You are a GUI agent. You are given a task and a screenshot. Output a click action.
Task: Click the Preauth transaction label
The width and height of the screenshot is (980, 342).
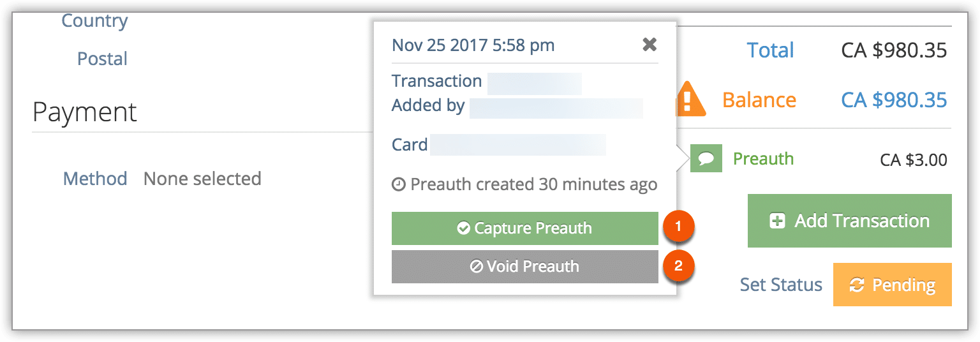(763, 158)
